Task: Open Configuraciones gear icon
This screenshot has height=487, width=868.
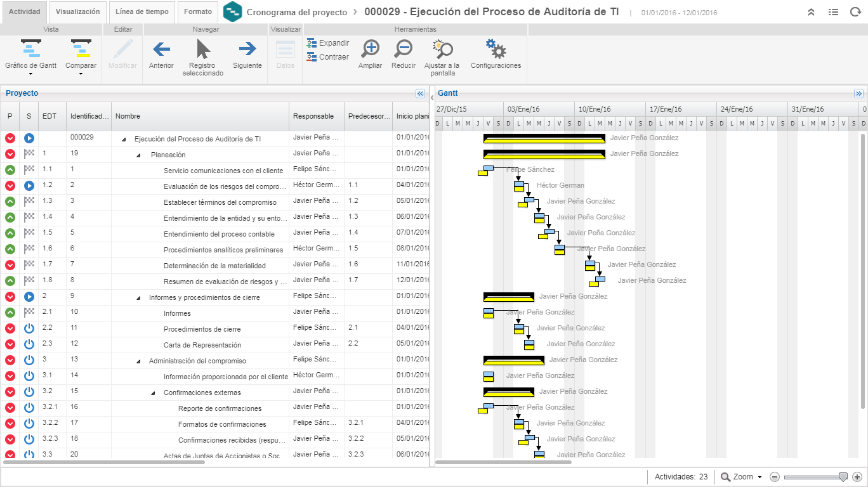Action: [496, 48]
